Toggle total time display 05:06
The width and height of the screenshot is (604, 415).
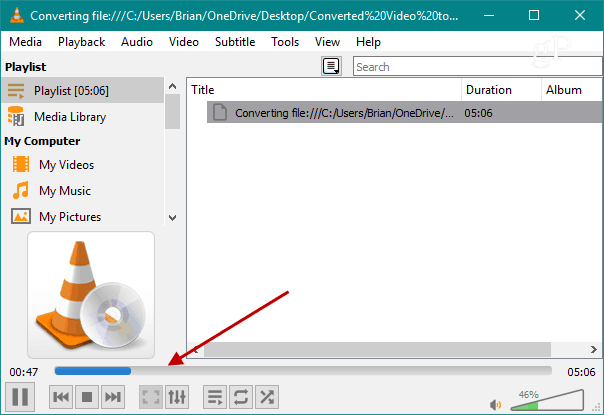(581, 372)
